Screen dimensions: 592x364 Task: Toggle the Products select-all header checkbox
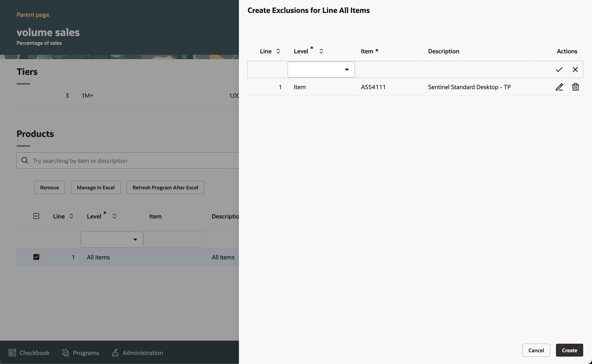[x=36, y=216]
